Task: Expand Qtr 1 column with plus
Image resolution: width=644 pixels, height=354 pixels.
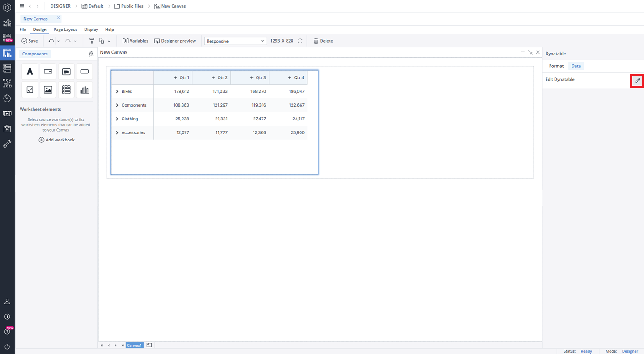Action: [x=175, y=78]
